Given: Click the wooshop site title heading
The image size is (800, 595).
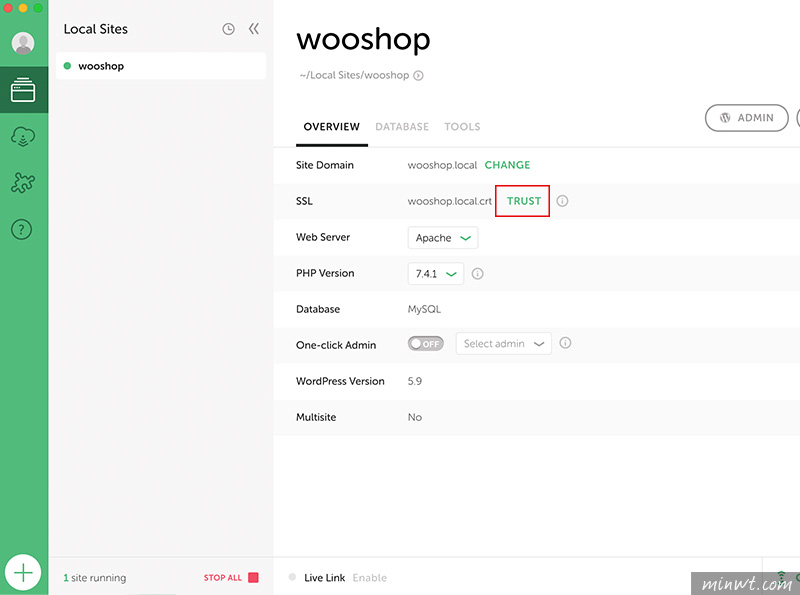Looking at the screenshot, I should point(363,39).
